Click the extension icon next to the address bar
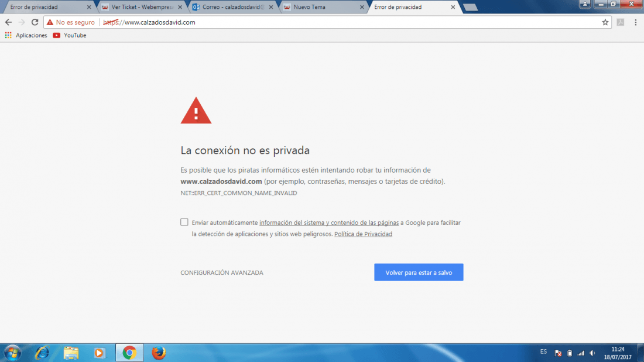Viewport: 644px width, 362px height. tap(620, 22)
